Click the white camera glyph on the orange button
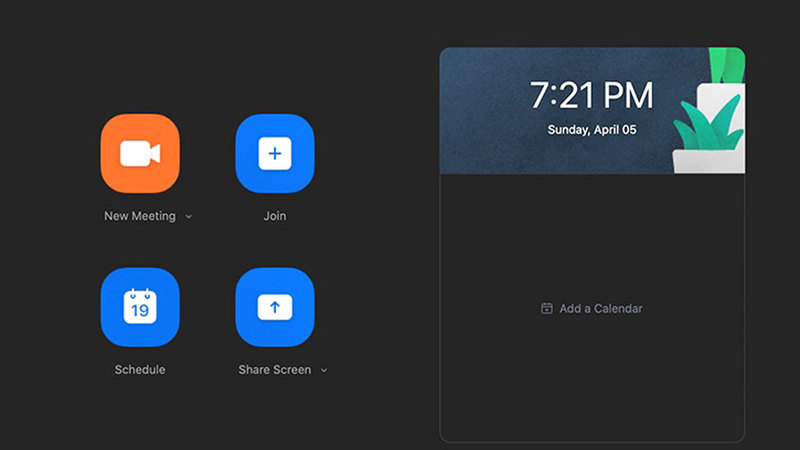Viewport: 800px width, 450px height. point(140,153)
